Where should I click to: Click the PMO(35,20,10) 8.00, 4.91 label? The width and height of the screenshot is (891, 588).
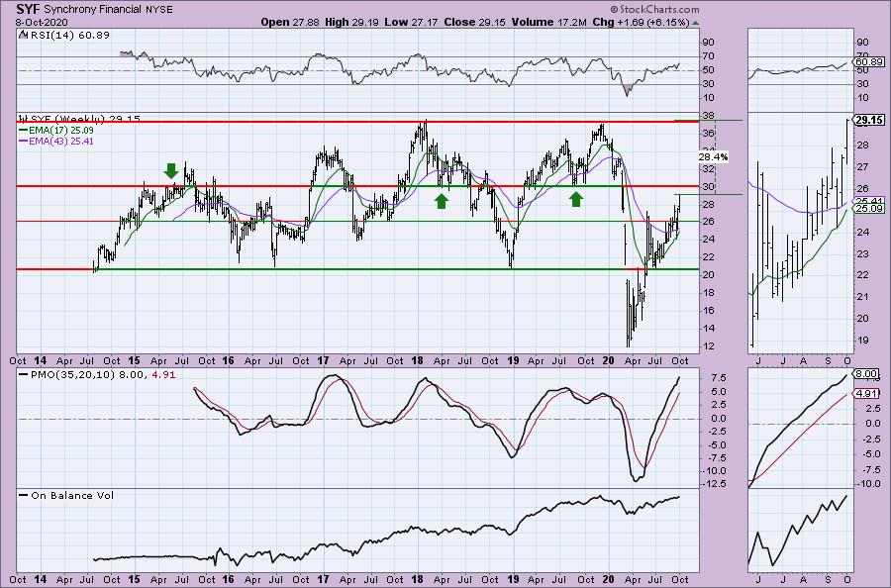[103, 375]
